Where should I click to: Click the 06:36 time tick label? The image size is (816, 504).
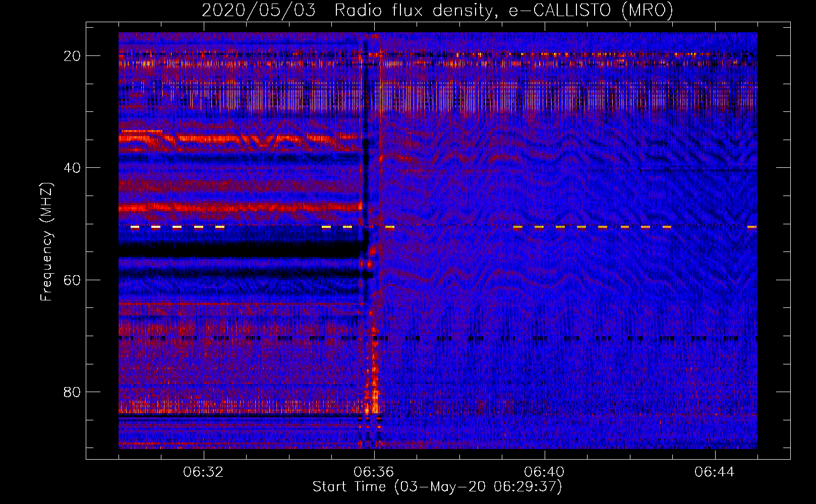point(374,472)
